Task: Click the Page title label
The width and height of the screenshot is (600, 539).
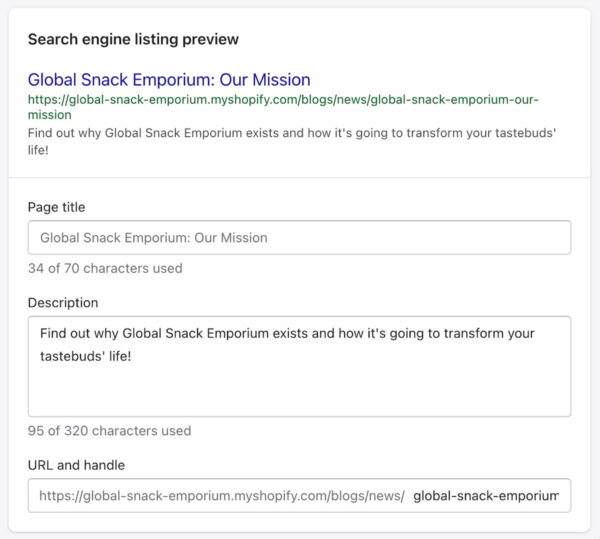Action: click(57, 207)
